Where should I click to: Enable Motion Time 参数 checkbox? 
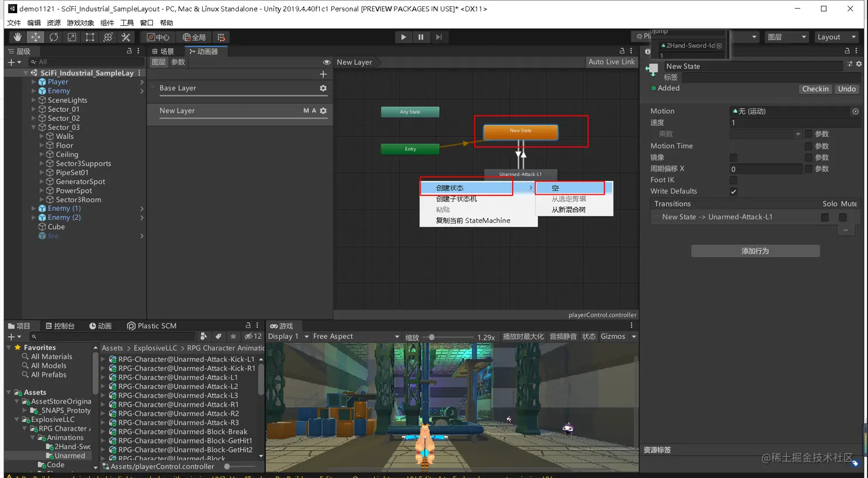click(x=808, y=146)
